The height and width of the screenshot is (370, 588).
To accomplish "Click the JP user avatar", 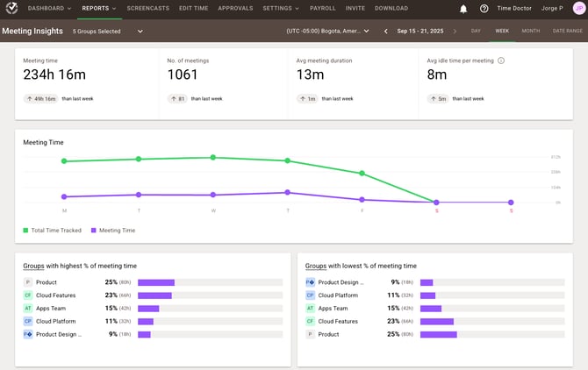I will tap(578, 9).
